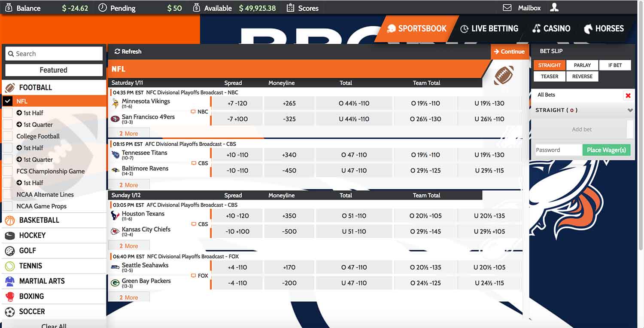The width and height of the screenshot is (644, 328).
Task: Click the Baltimore Ravens team logo
Action: 115,170
